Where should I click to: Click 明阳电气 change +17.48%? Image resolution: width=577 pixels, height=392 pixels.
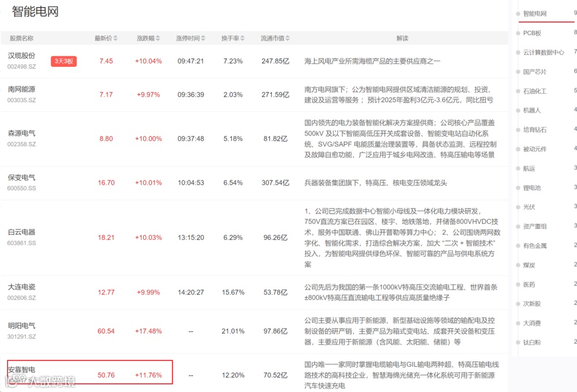click(148, 331)
